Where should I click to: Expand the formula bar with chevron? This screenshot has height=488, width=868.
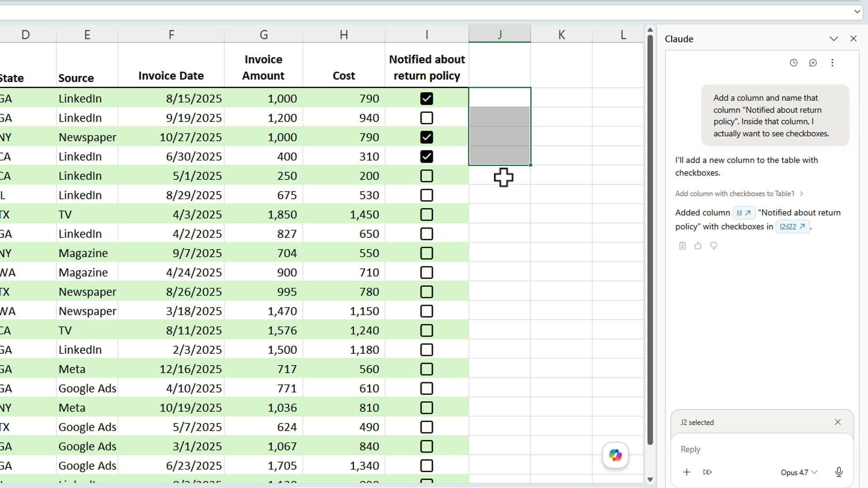tap(857, 12)
